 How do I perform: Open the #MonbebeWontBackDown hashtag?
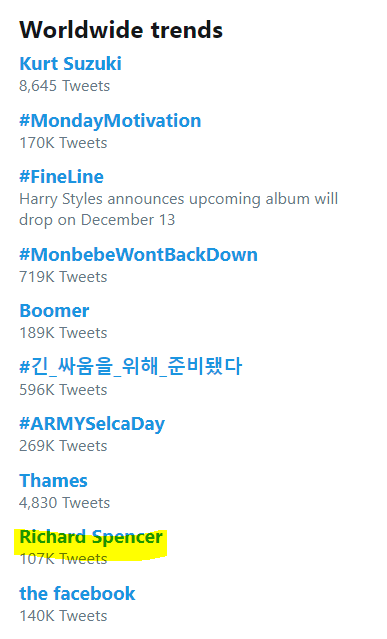[139, 255]
